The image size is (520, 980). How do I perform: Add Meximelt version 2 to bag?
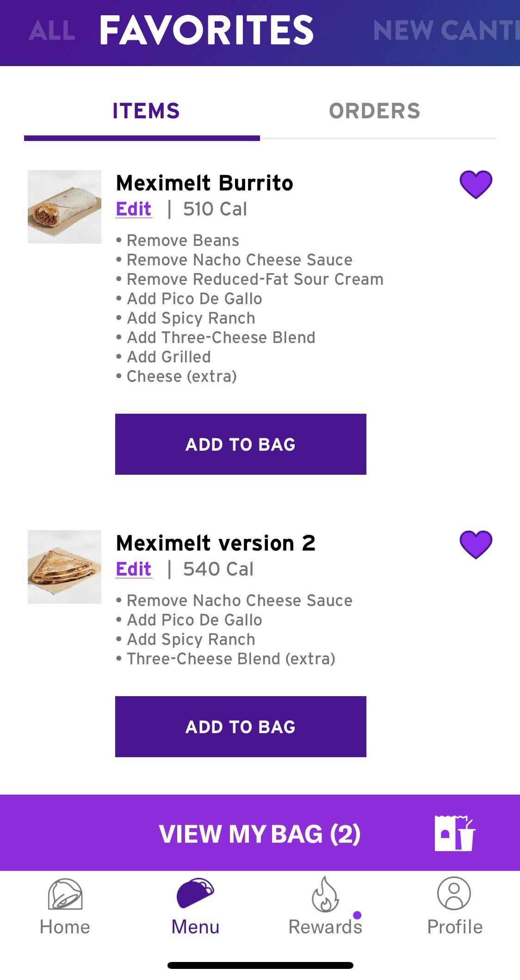pyautogui.click(x=241, y=727)
